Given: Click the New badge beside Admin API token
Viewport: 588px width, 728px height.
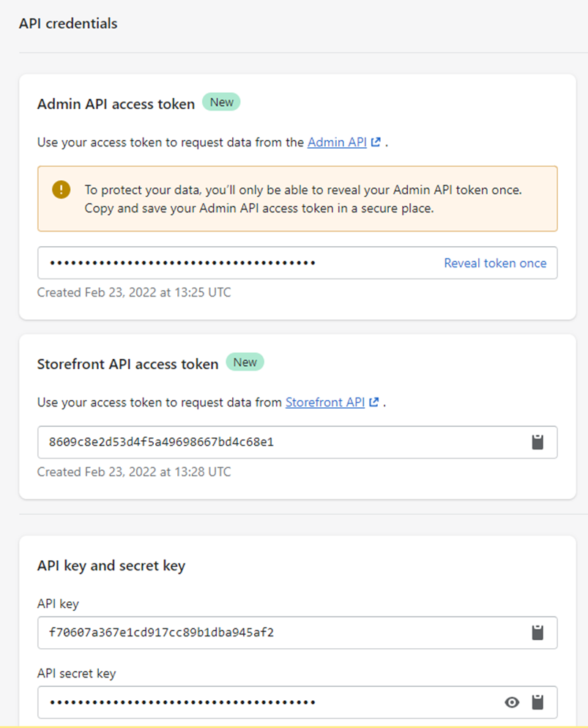Looking at the screenshot, I should (x=221, y=103).
